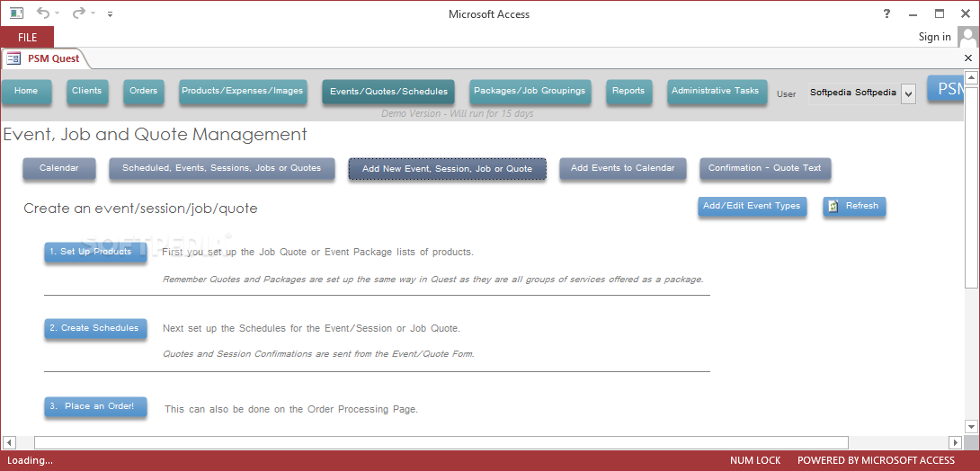980x471 pixels.
Task: Select Add New Event, Session, Job or Quote
Action: click(x=448, y=169)
